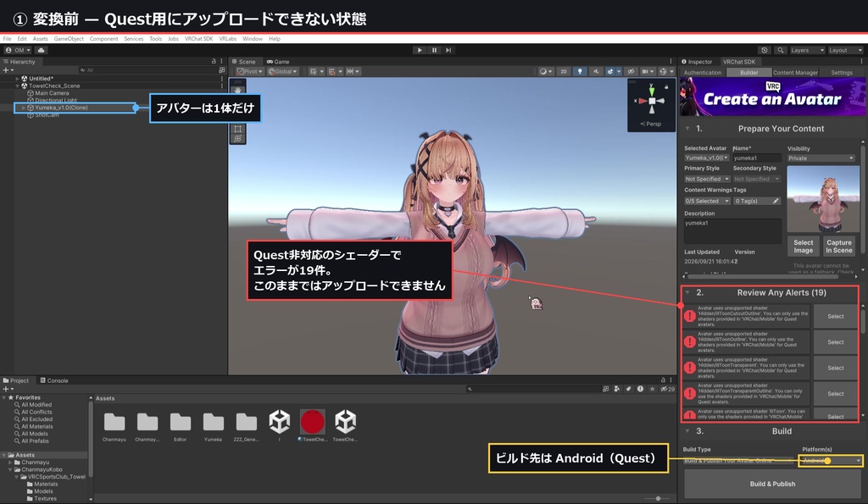This screenshot has height=504, width=868.
Task: Open the Layout dropdown
Action: pos(845,50)
